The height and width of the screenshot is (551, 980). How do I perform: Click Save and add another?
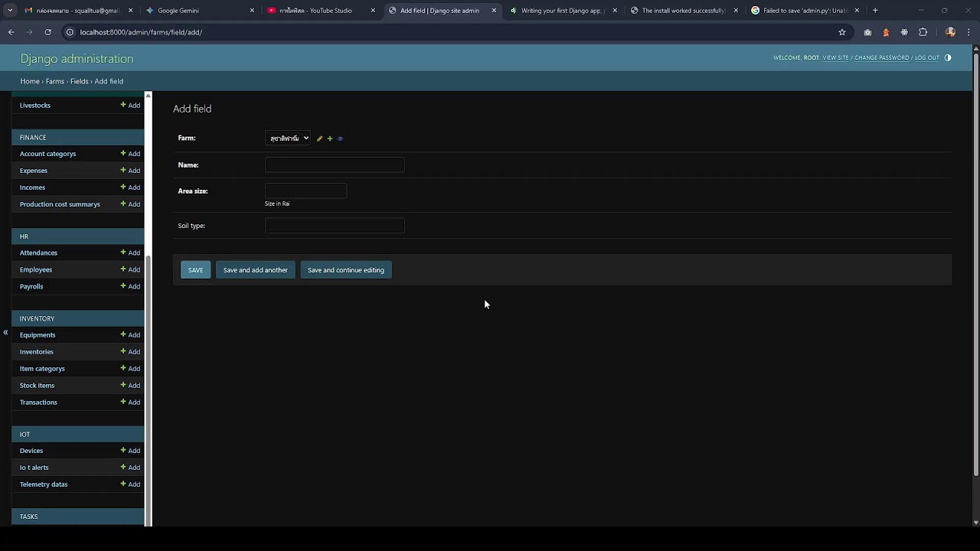click(x=255, y=270)
